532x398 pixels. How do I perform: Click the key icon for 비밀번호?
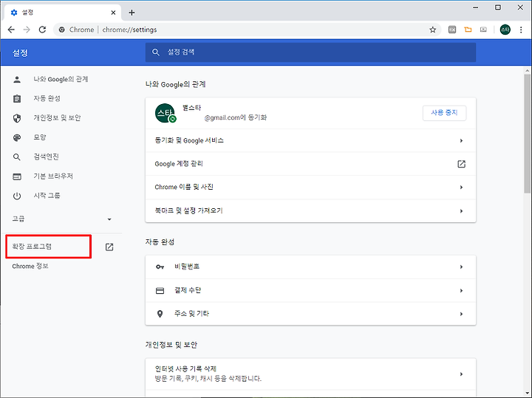[160, 267]
